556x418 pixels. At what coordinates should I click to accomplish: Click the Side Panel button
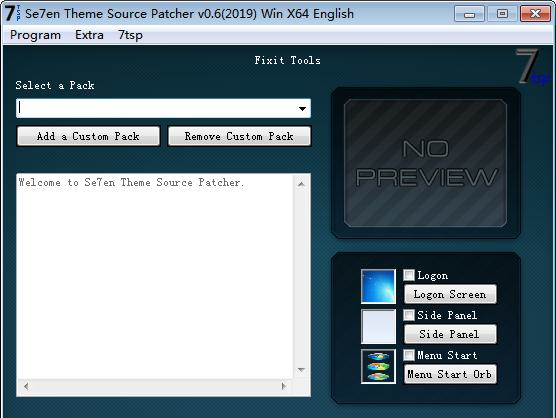point(450,334)
